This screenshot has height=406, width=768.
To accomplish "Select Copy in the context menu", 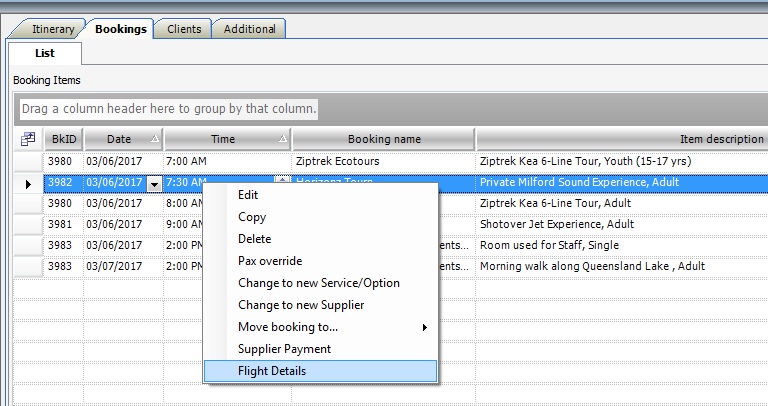I will (x=252, y=217).
